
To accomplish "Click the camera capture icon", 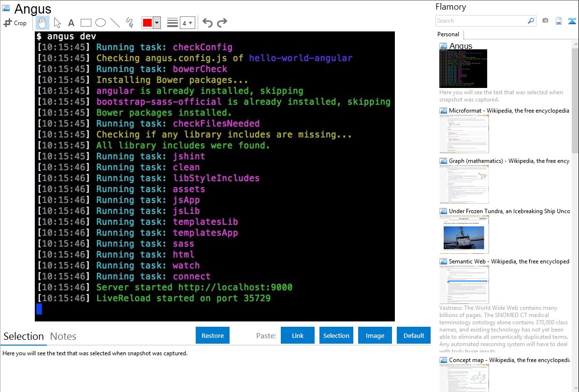I will coord(545,21).
